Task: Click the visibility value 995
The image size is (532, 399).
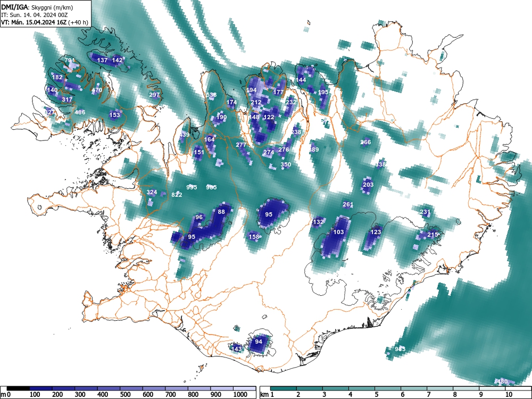Action: tap(192, 187)
